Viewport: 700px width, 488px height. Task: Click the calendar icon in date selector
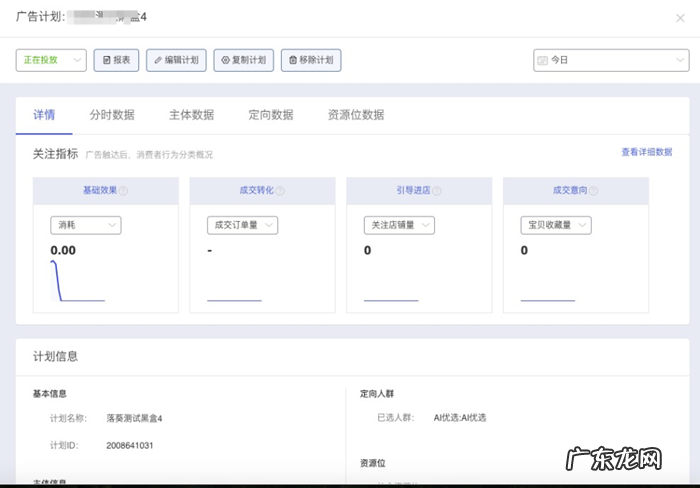tap(542, 60)
